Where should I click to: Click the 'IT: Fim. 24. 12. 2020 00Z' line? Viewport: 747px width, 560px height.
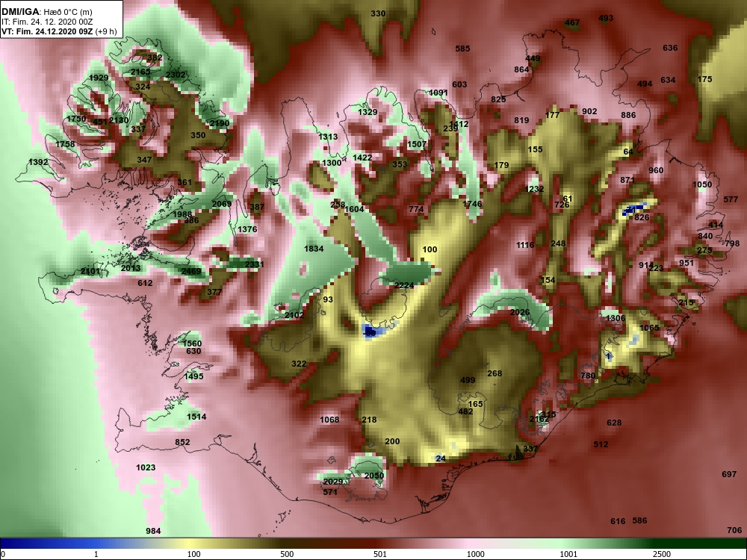click(46, 22)
